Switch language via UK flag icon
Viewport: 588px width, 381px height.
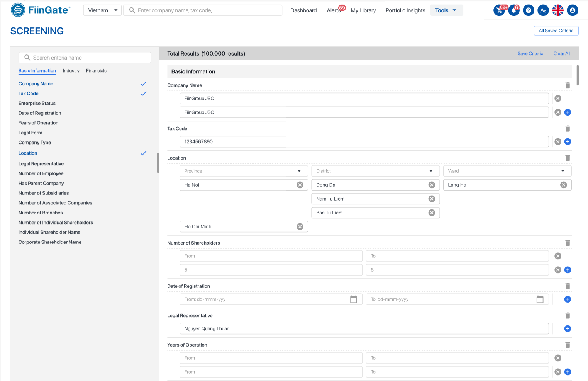(557, 10)
